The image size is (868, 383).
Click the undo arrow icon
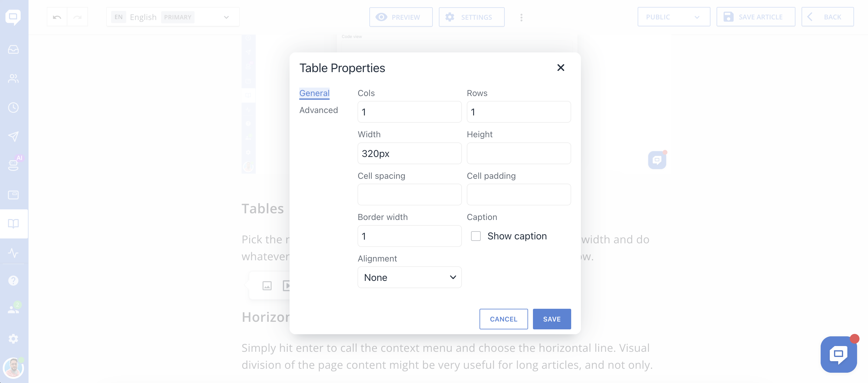click(57, 17)
